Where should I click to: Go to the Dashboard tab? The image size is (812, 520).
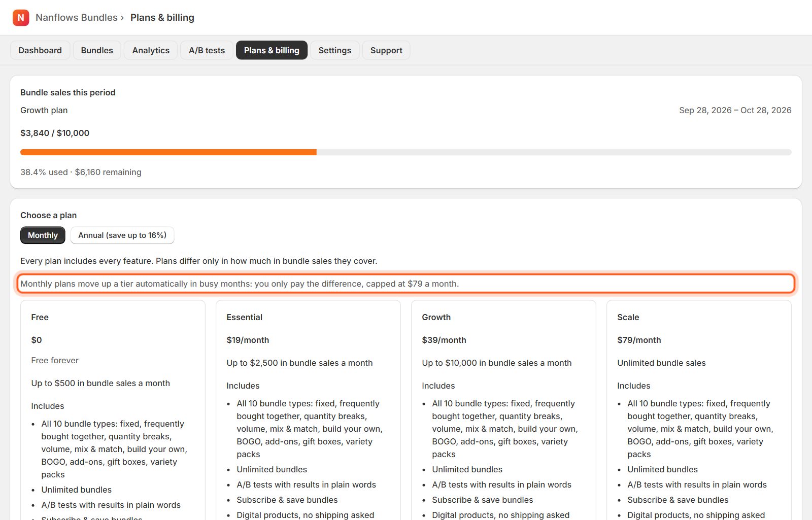point(40,50)
